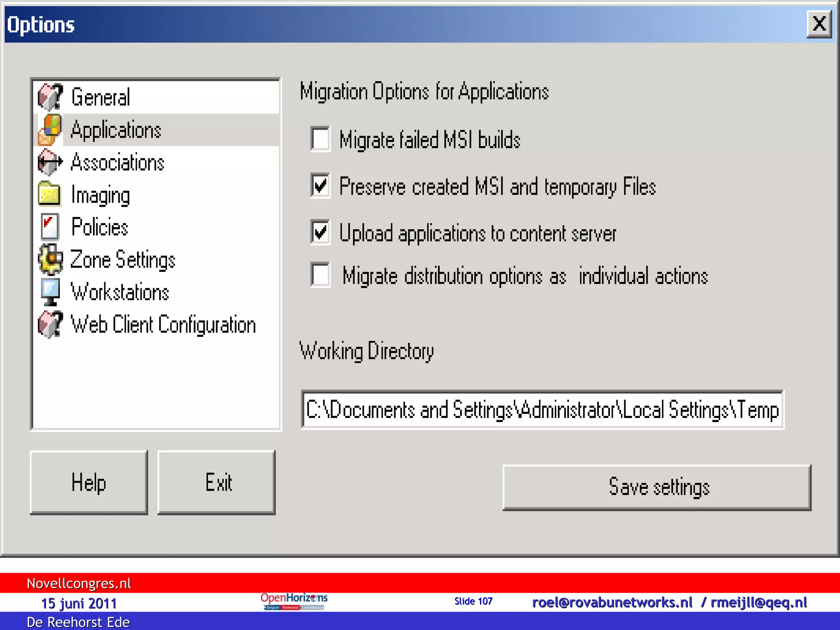The image size is (840, 630).
Task: Click the Slide 107 footer text
Action: (x=473, y=601)
